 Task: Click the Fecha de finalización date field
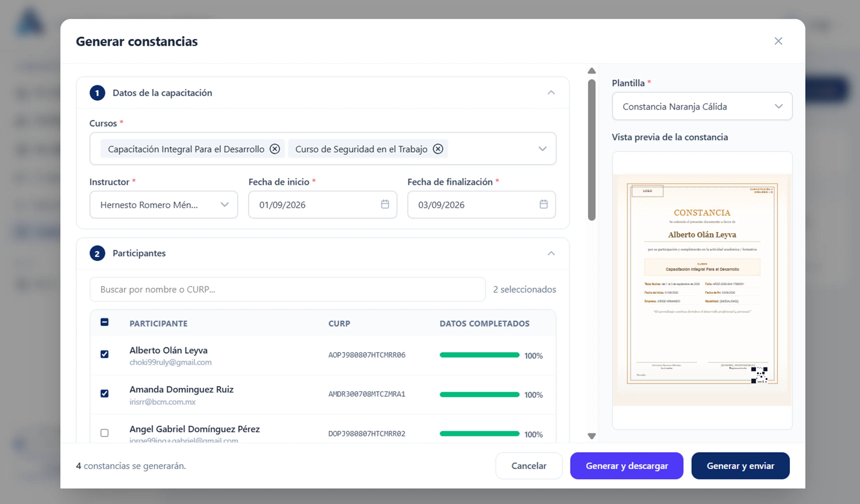pyautogui.click(x=481, y=204)
